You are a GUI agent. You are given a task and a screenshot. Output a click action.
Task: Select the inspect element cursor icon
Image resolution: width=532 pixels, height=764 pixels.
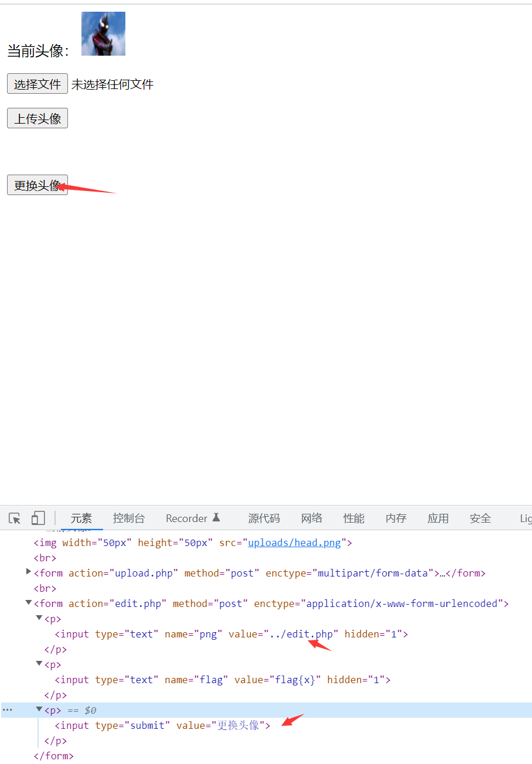tap(14, 518)
